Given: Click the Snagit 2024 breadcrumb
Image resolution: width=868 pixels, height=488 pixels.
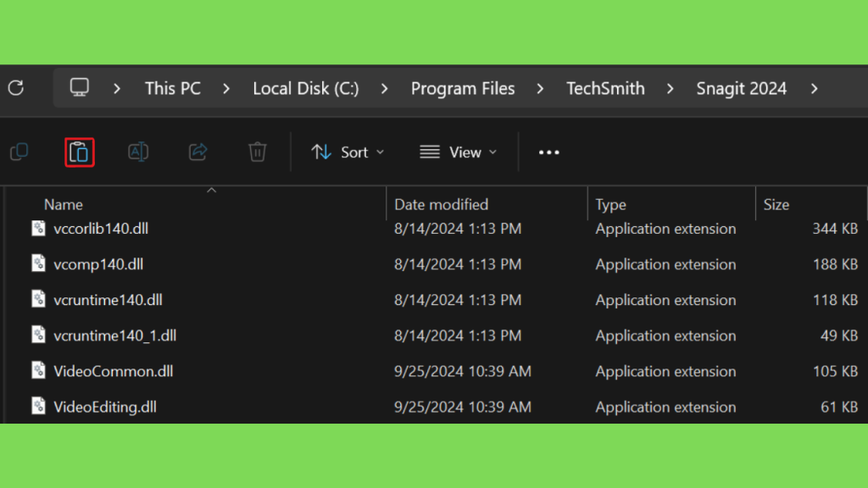Looking at the screenshot, I should click(741, 88).
